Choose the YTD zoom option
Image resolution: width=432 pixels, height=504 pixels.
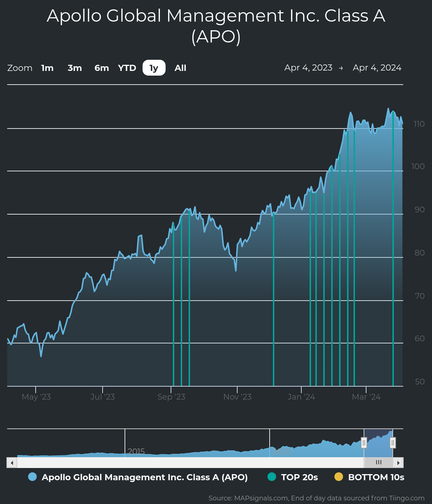(127, 68)
